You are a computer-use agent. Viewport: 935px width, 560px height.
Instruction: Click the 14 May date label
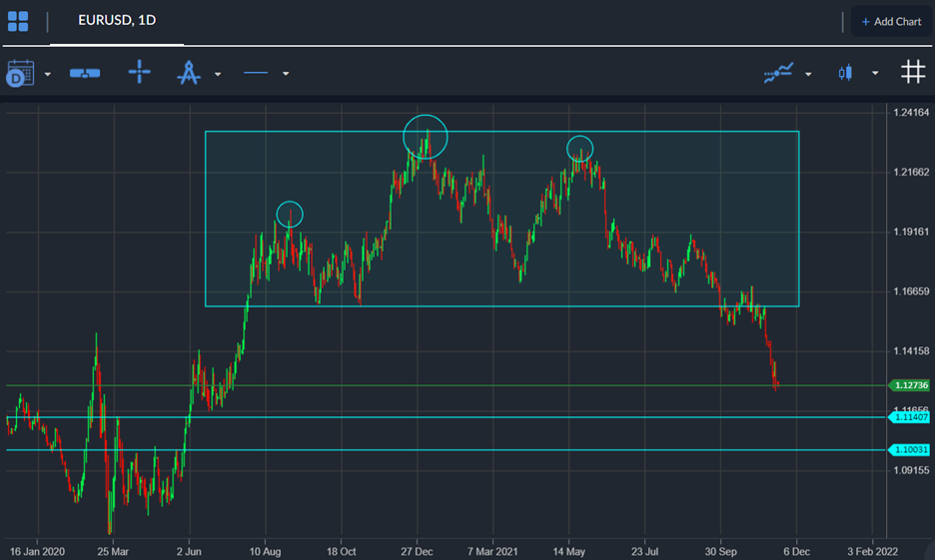568,552
